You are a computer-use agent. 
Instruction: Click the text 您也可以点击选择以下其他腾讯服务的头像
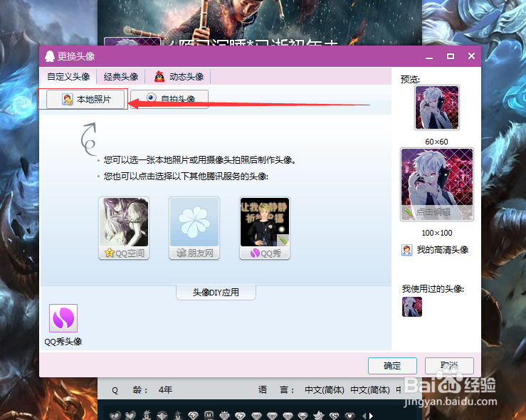(x=186, y=176)
